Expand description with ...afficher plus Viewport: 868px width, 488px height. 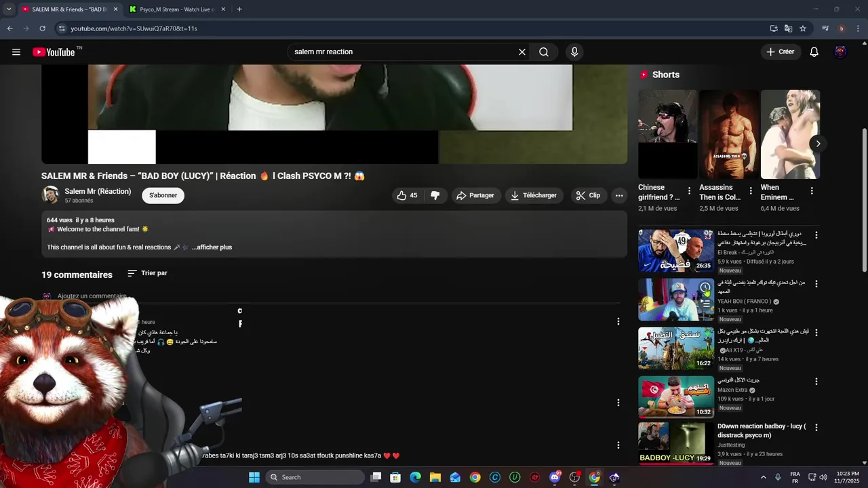(x=212, y=247)
